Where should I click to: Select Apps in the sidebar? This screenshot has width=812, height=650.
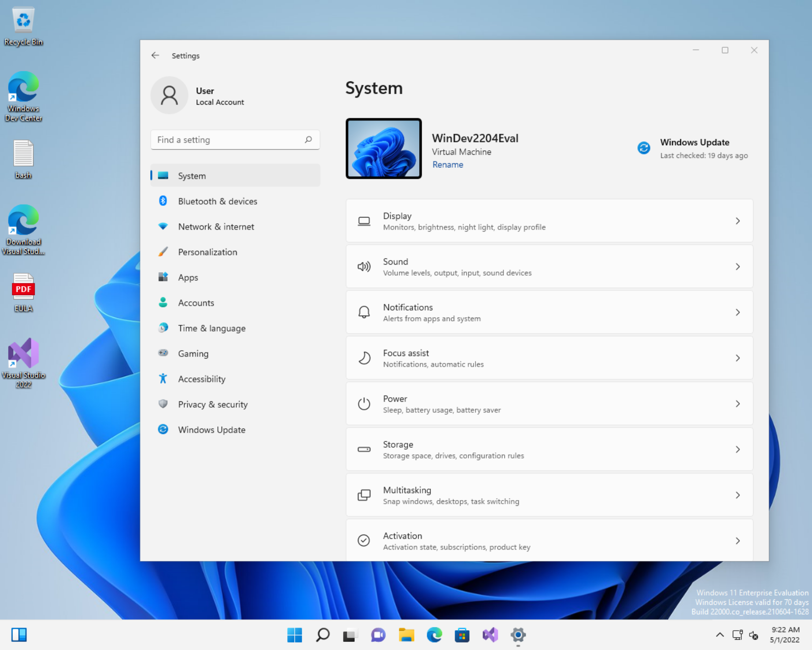(188, 277)
